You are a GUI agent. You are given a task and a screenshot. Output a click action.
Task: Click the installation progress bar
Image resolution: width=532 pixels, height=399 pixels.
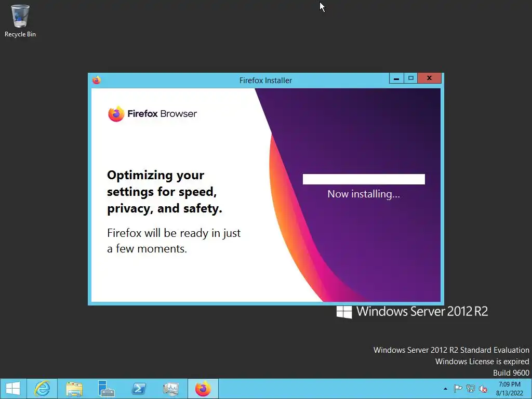[363, 179]
